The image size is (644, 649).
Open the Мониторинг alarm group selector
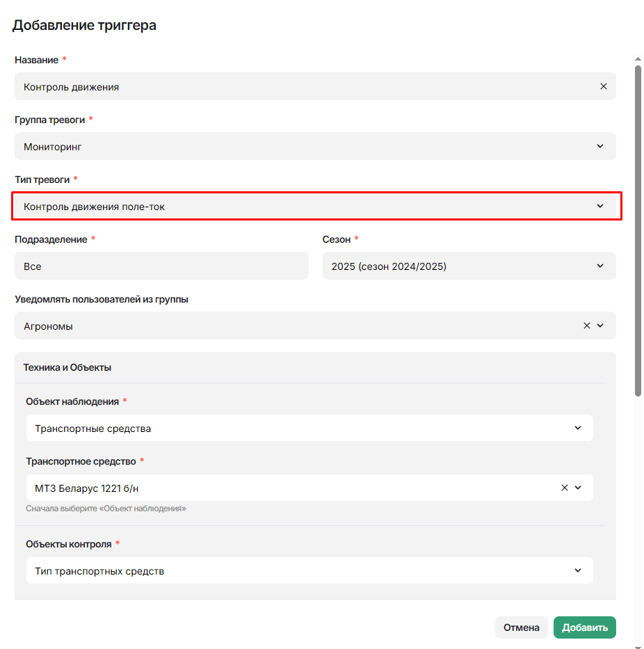coord(306,147)
